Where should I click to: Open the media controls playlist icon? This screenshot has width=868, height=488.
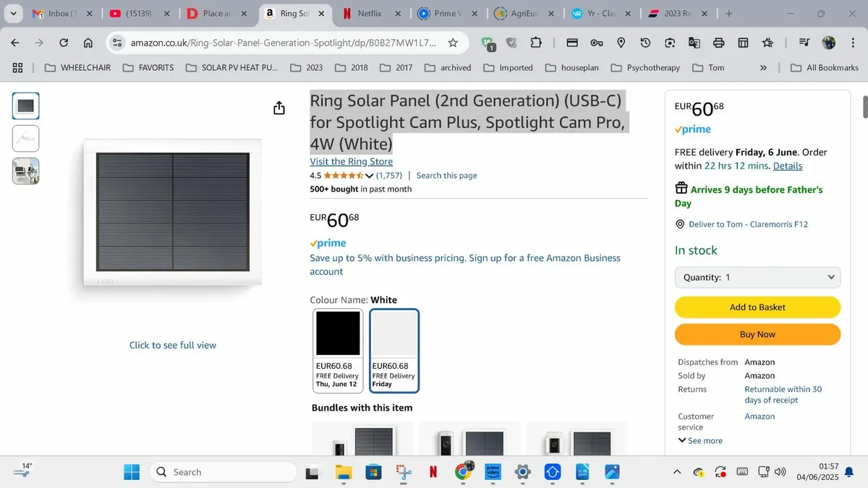pyautogui.click(x=804, y=43)
